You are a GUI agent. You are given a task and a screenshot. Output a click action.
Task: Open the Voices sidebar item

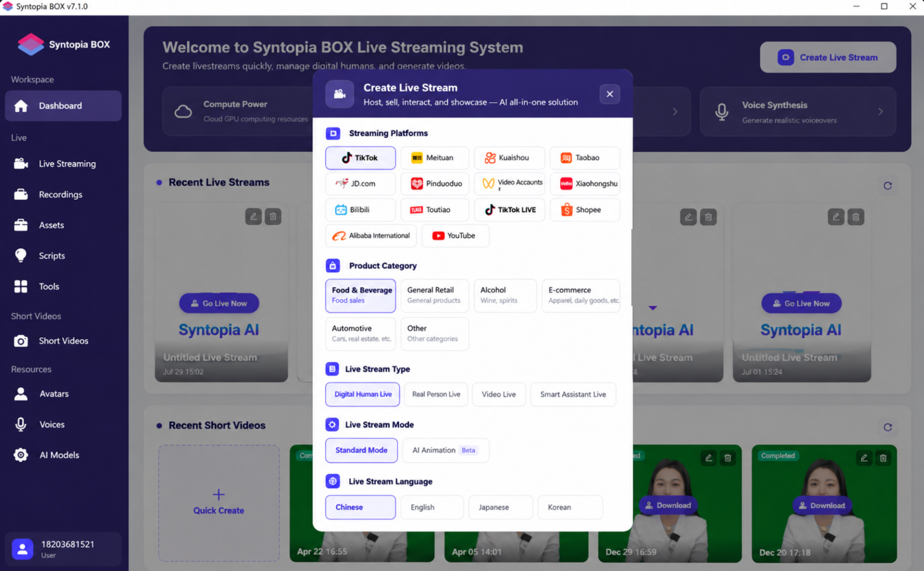click(x=63, y=424)
